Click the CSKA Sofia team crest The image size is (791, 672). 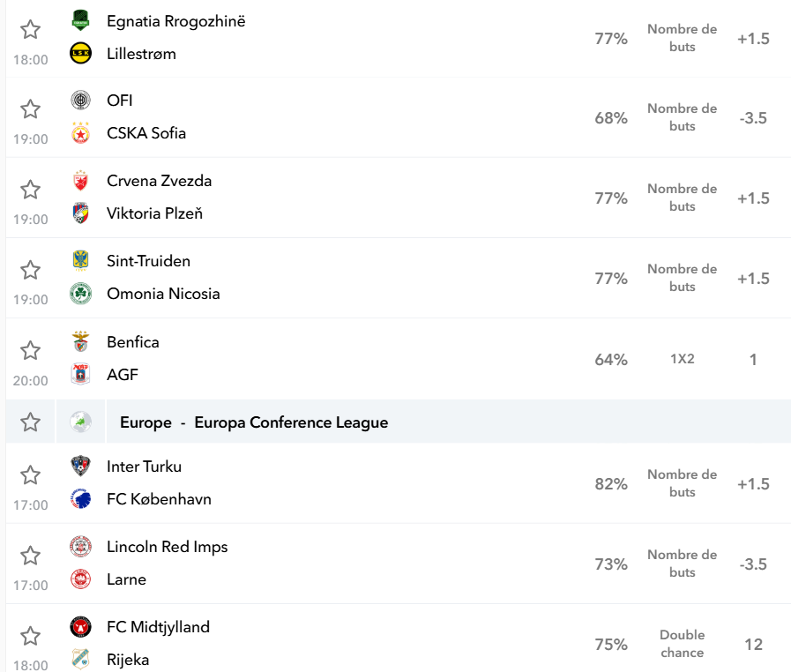(x=81, y=132)
